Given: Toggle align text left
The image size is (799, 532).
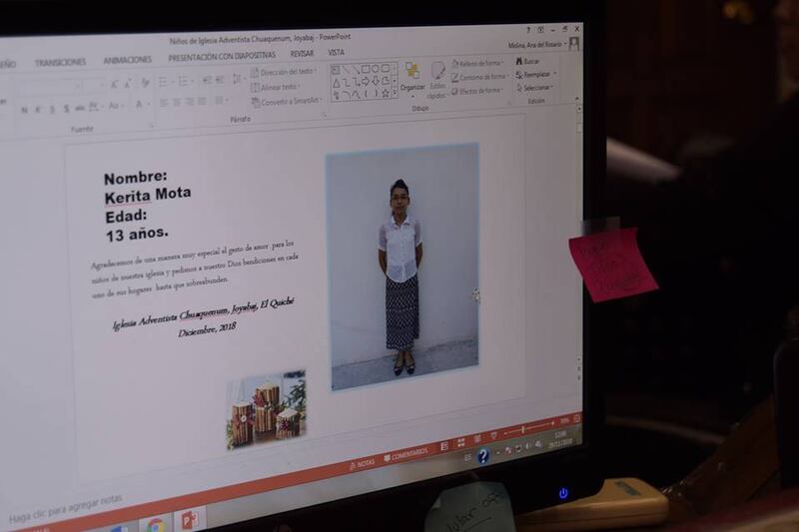Looking at the screenshot, I should pyautogui.click(x=164, y=103).
